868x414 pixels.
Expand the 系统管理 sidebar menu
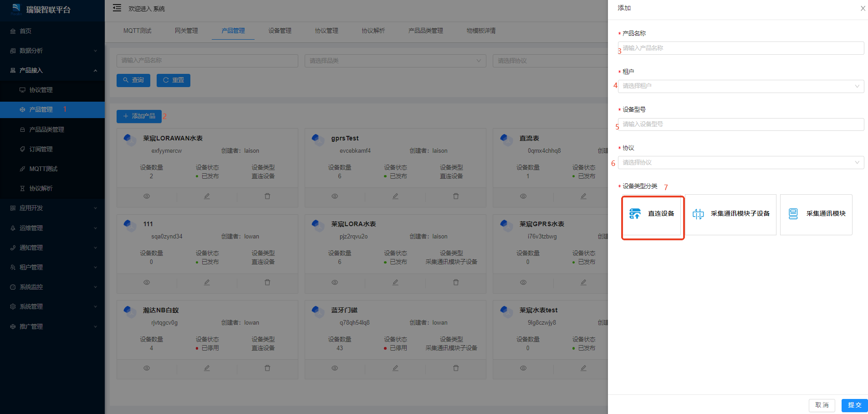(x=52, y=306)
